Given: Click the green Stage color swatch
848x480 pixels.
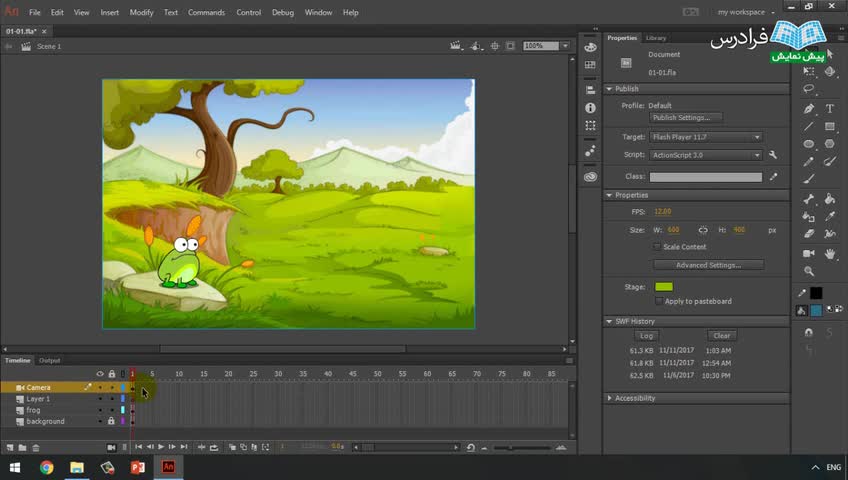Looking at the screenshot, I should click(x=663, y=287).
